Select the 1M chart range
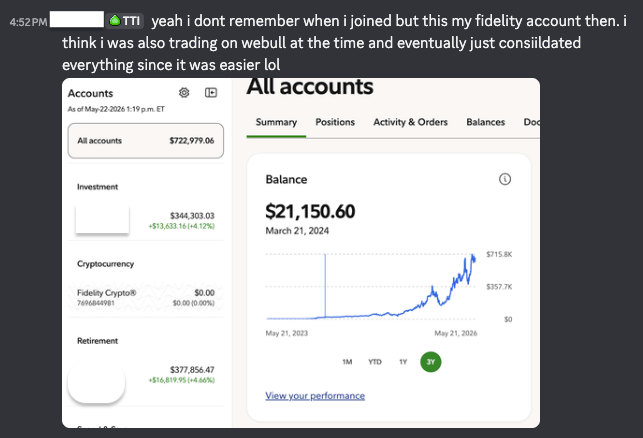This screenshot has height=438, width=643. pyautogui.click(x=347, y=362)
